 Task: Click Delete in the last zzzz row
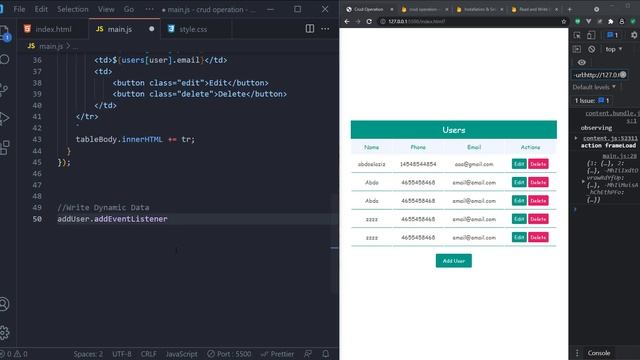pos(538,237)
